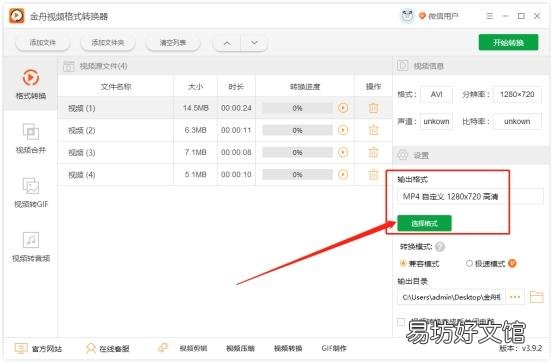Image resolution: width=553 pixels, height=364 pixels.
Task: Click help question icon beside 转换模式
Action: 440,247
